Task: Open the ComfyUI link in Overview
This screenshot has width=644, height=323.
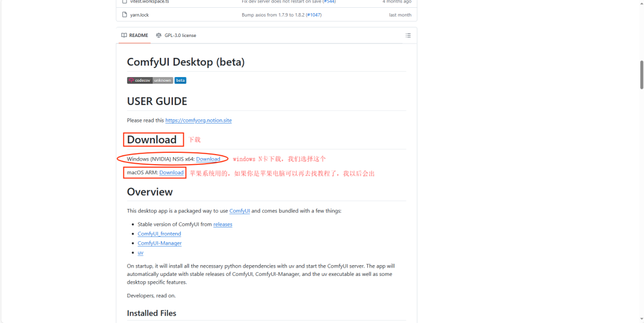Action: pos(240,211)
